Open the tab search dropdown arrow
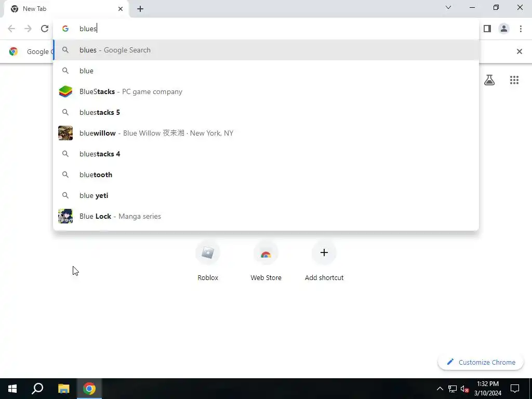 448,7
